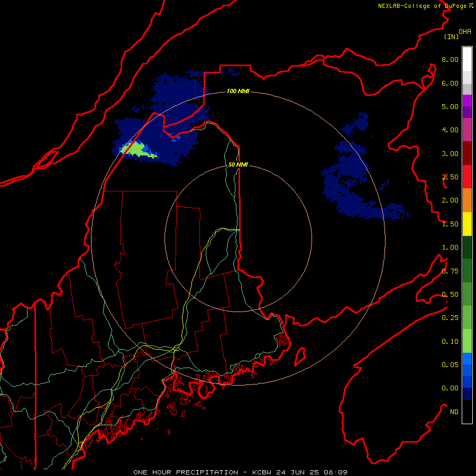Screen dimensions: 476x476
Task: Click the white top legend color swatch
Action: (x=467, y=59)
